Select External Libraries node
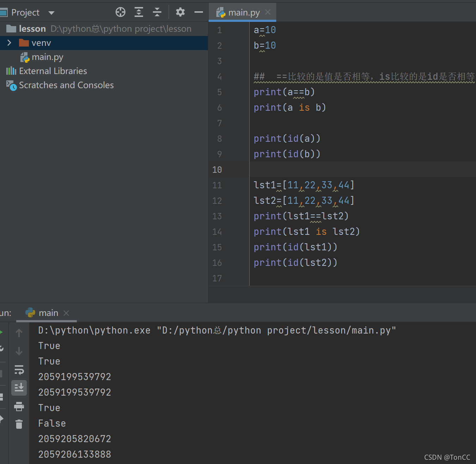The width and height of the screenshot is (476, 464). (53, 71)
